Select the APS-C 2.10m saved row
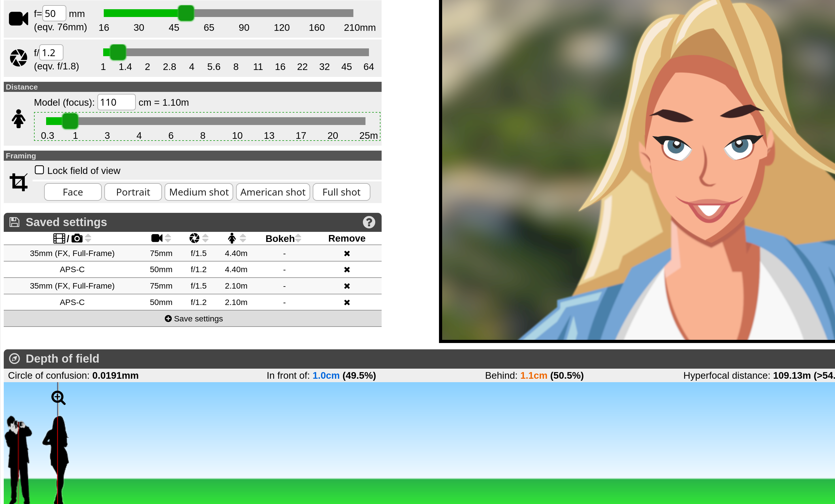This screenshot has width=835, height=504. [193, 302]
